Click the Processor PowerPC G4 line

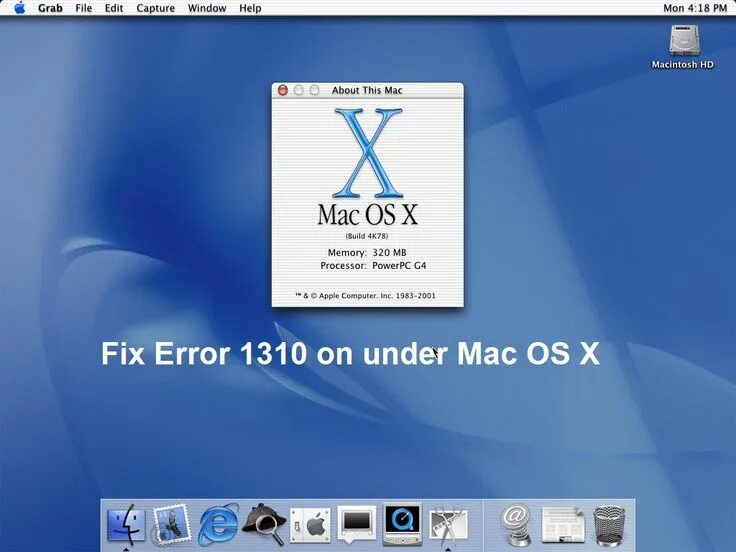pos(373,266)
